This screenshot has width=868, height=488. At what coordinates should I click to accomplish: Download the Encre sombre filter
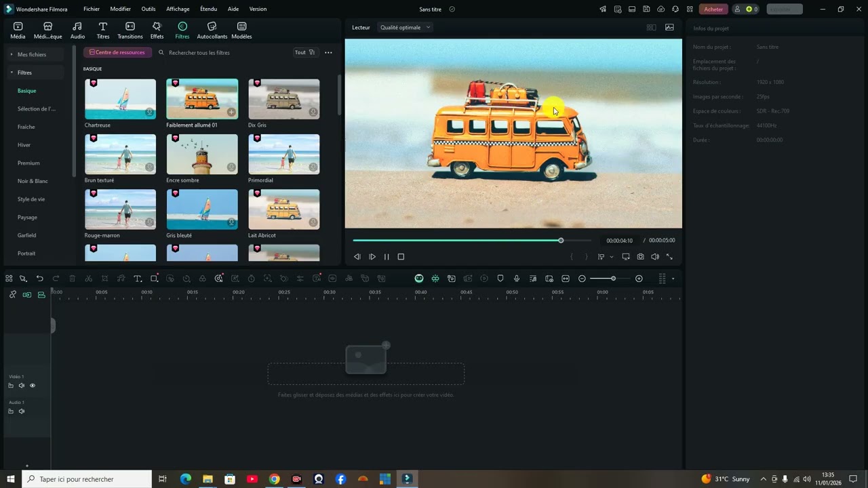(231, 167)
